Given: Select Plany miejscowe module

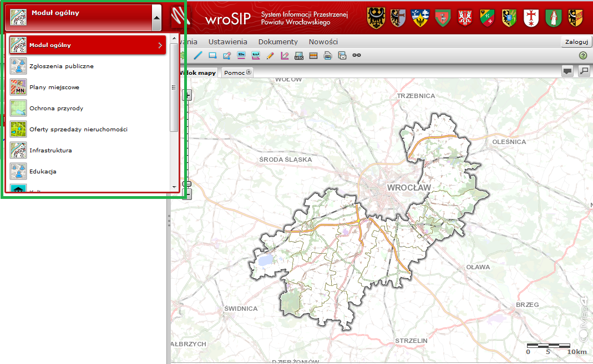Looking at the screenshot, I should pyautogui.click(x=87, y=87).
